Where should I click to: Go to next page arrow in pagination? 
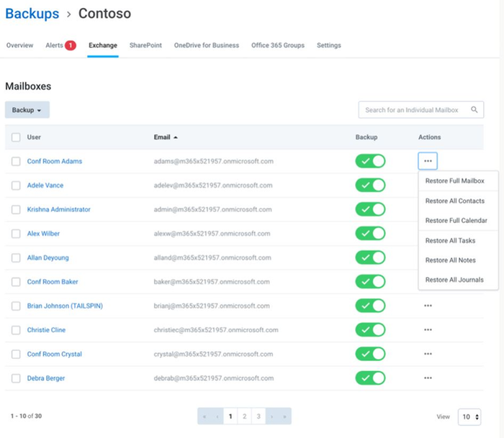tap(271, 416)
